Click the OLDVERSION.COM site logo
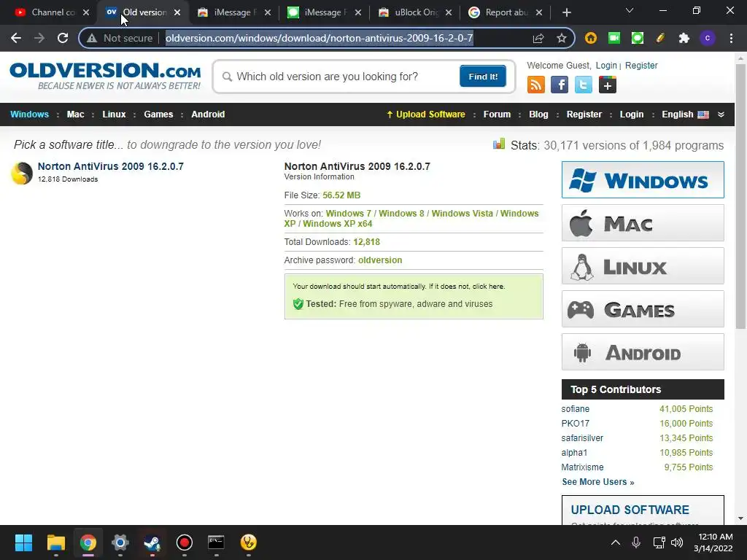This screenshot has width=747, height=560. (105, 76)
